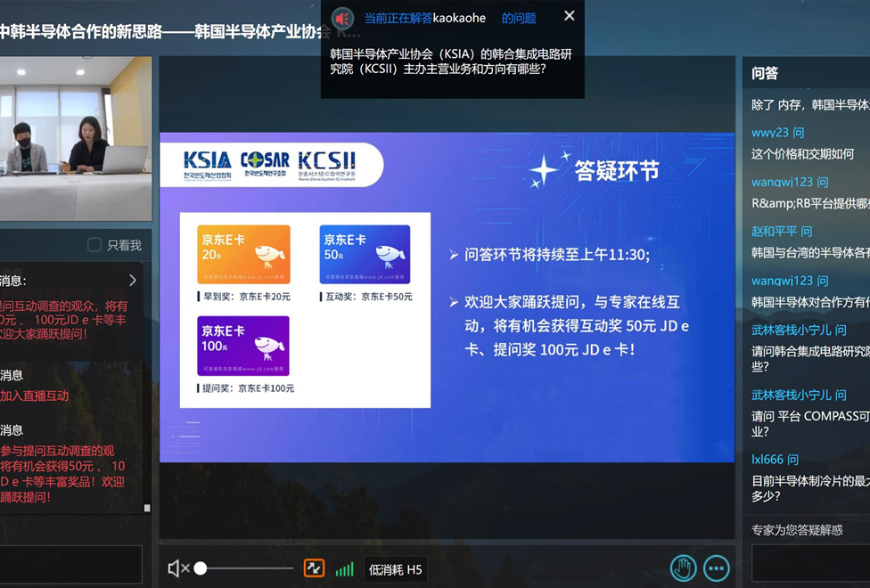Select the 低消耗 H5 mode button
Viewport: 870px width, 588px height.
[396, 569]
